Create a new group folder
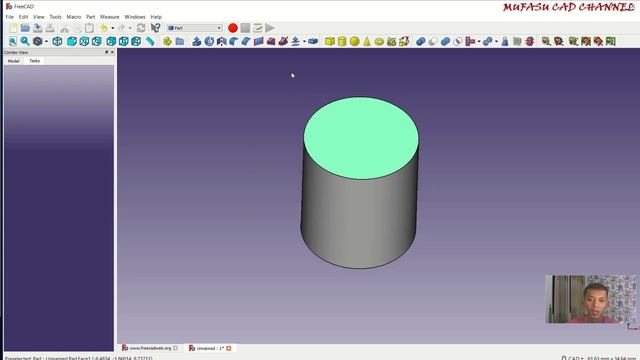 [x=180, y=41]
